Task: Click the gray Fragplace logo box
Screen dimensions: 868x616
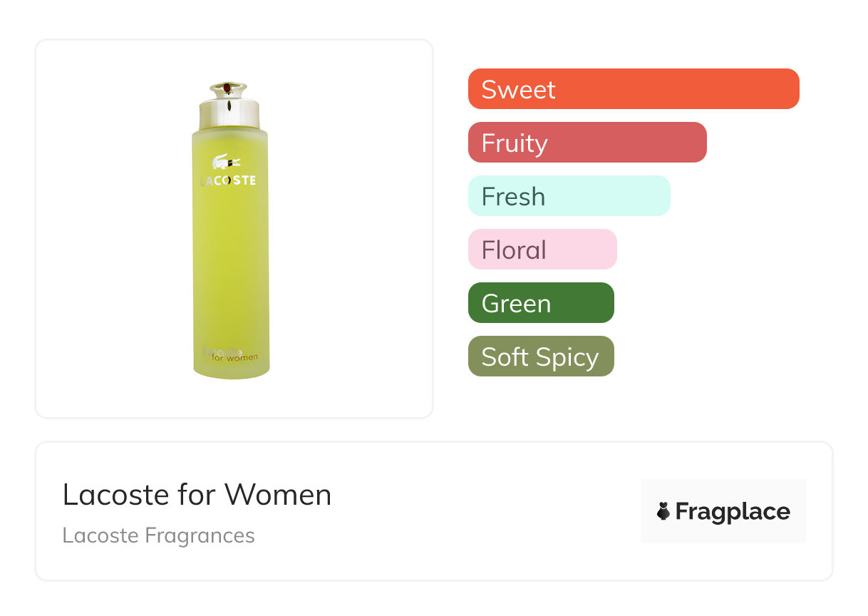Action: 723,492
